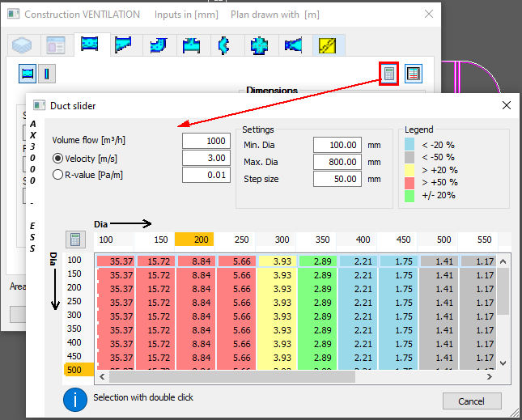Click the table view icon beside calculator
Viewport: 522px width, 420px height.
tap(414, 74)
